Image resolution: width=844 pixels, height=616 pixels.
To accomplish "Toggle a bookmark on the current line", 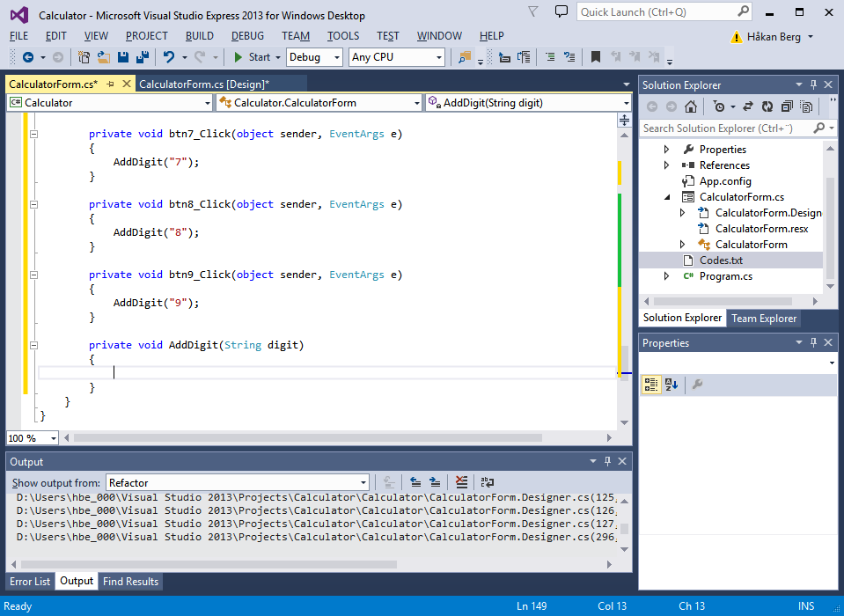I will point(595,57).
